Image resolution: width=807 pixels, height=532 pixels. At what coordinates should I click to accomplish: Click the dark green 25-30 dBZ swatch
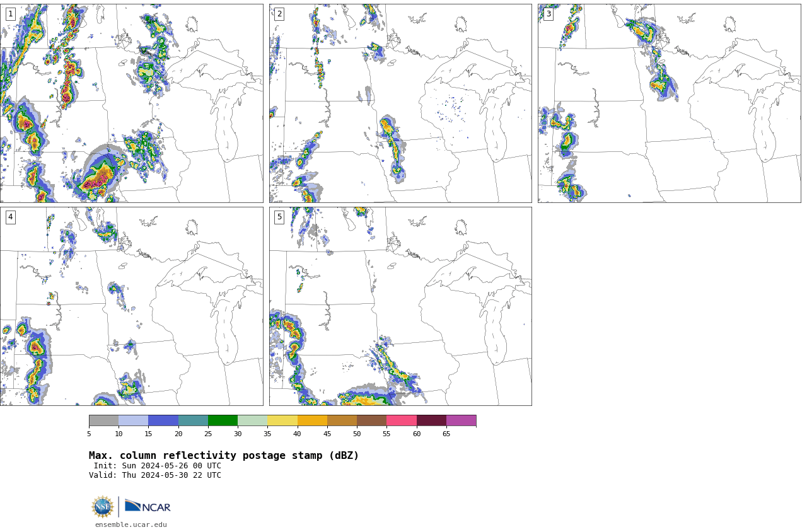[x=223, y=420]
